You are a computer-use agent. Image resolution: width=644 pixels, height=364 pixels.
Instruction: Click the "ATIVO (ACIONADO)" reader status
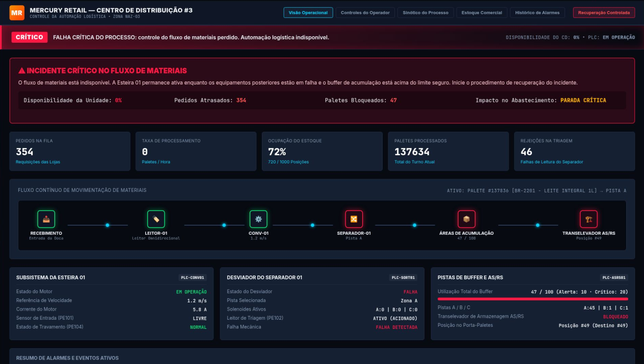pos(395,318)
